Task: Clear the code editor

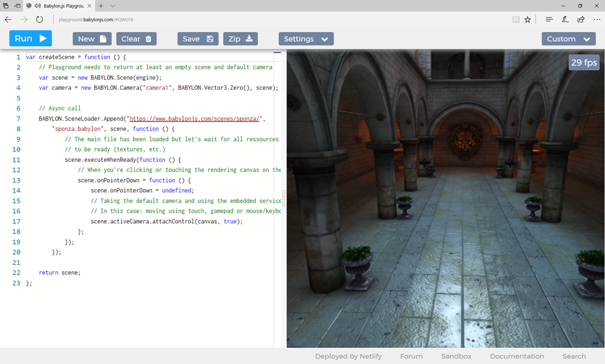Action: pyautogui.click(x=136, y=38)
